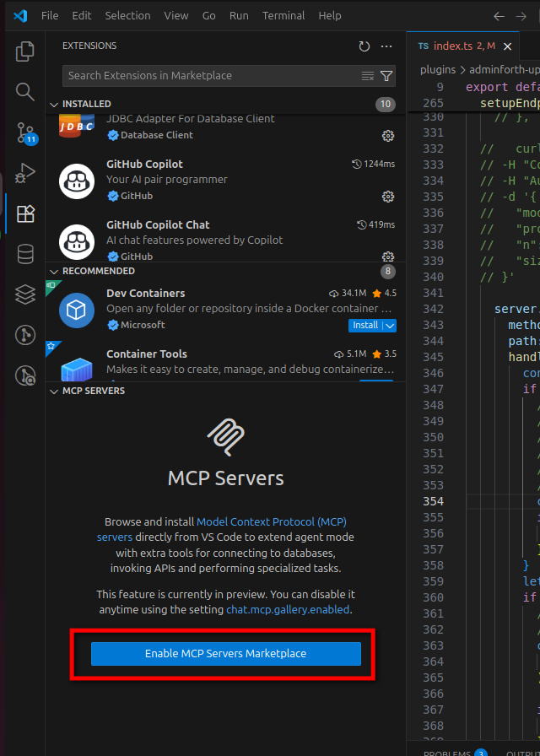
Task: Open the Explorer view in activity bar
Action: point(25,51)
